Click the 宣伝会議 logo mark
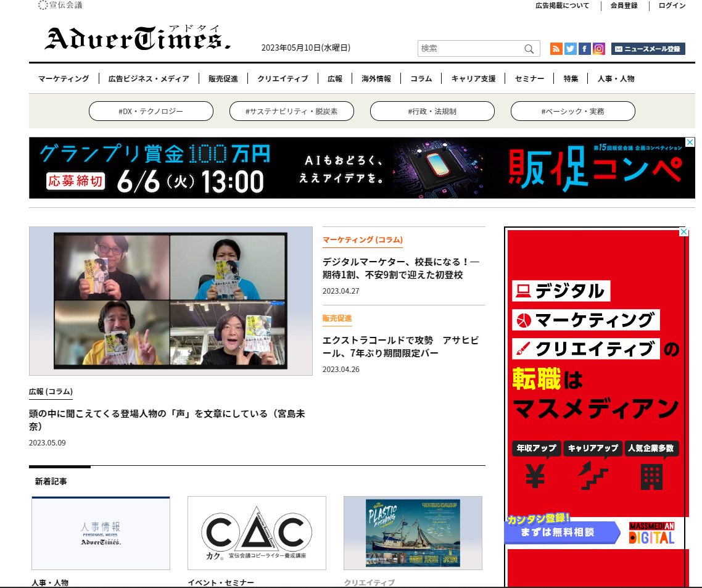 point(43,6)
